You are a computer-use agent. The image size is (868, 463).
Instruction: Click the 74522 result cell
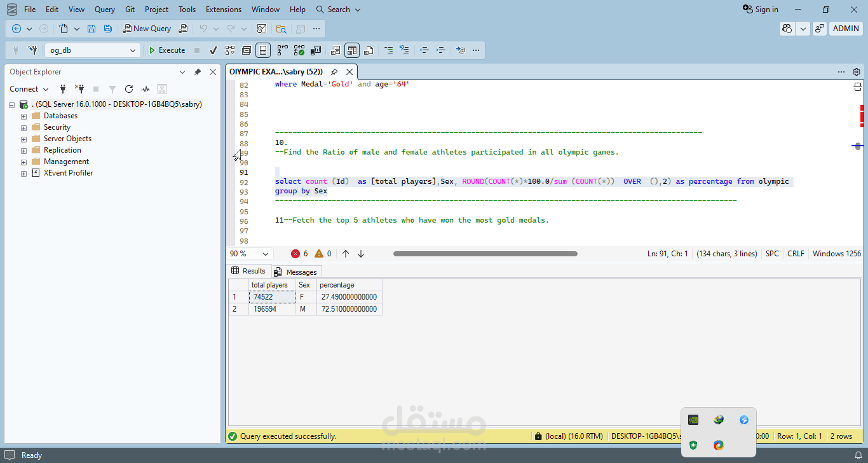pyautogui.click(x=272, y=297)
